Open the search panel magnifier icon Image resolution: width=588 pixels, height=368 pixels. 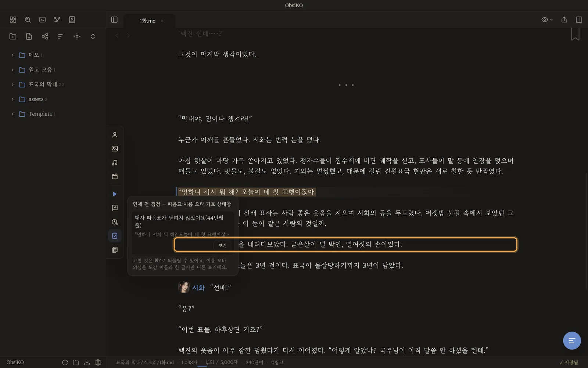(x=28, y=20)
